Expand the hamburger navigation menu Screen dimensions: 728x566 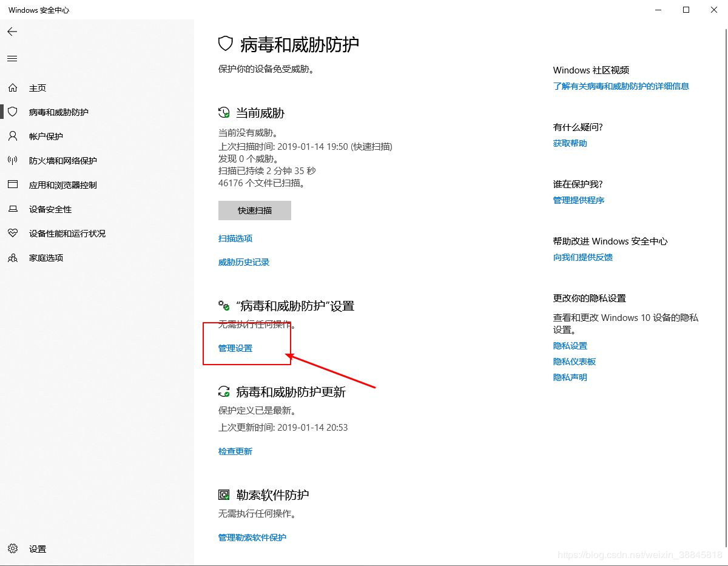13,59
